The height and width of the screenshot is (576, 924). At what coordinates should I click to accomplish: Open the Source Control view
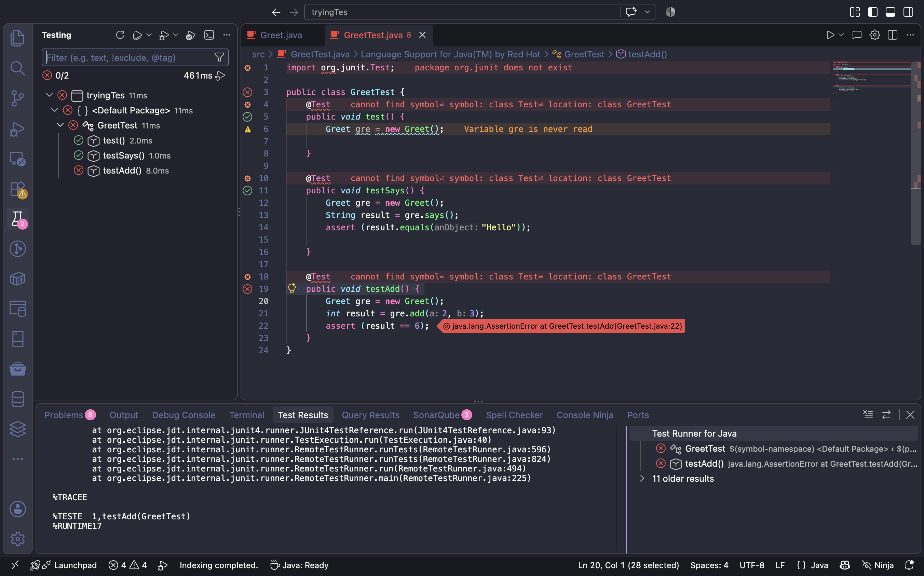coord(17,98)
